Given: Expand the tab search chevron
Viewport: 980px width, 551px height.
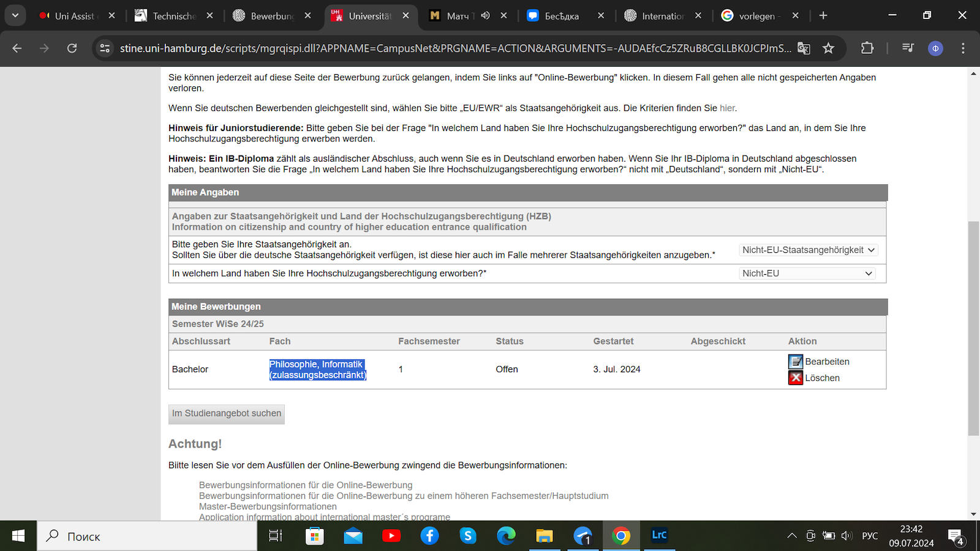Looking at the screenshot, I should pos(15,16).
